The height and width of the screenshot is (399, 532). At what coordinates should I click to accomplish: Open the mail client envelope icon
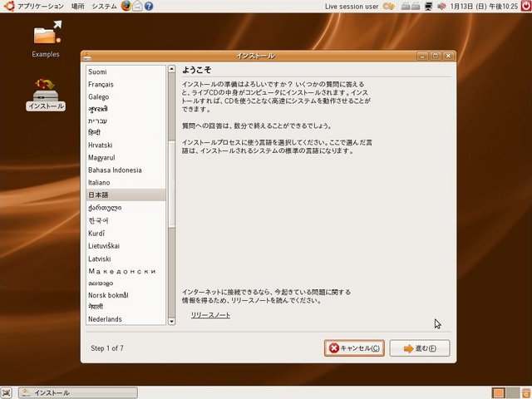pos(137,6)
